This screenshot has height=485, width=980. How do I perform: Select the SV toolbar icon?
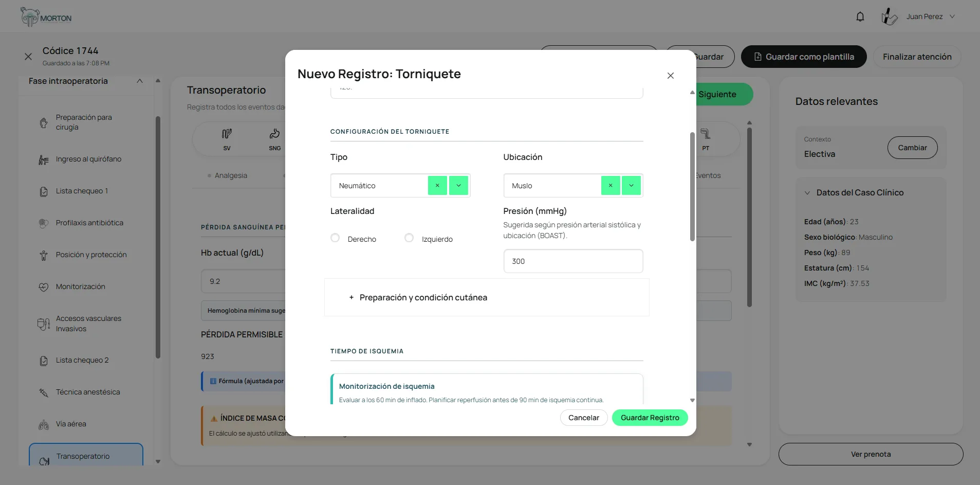coord(227,134)
